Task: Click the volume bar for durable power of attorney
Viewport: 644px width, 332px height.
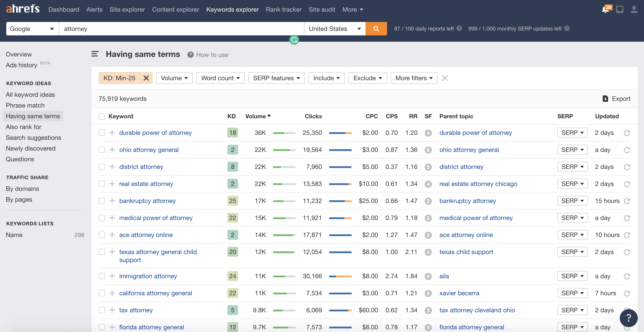Action: [x=284, y=133]
